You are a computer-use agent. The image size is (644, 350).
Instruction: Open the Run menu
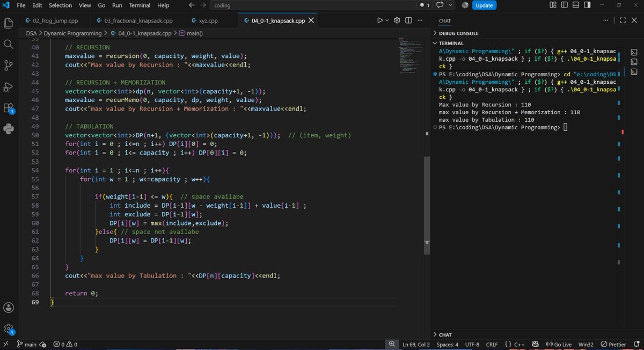tap(117, 5)
